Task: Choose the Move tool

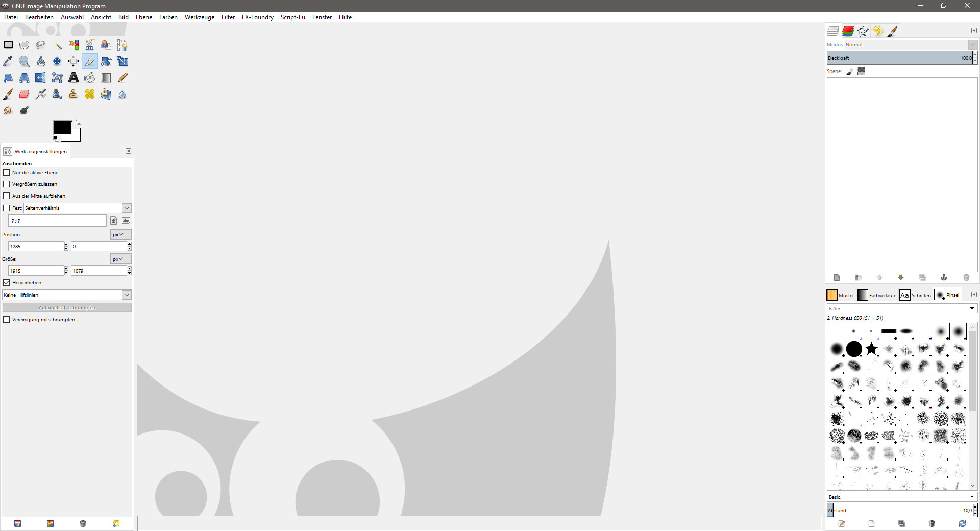Action: point(57,61)
